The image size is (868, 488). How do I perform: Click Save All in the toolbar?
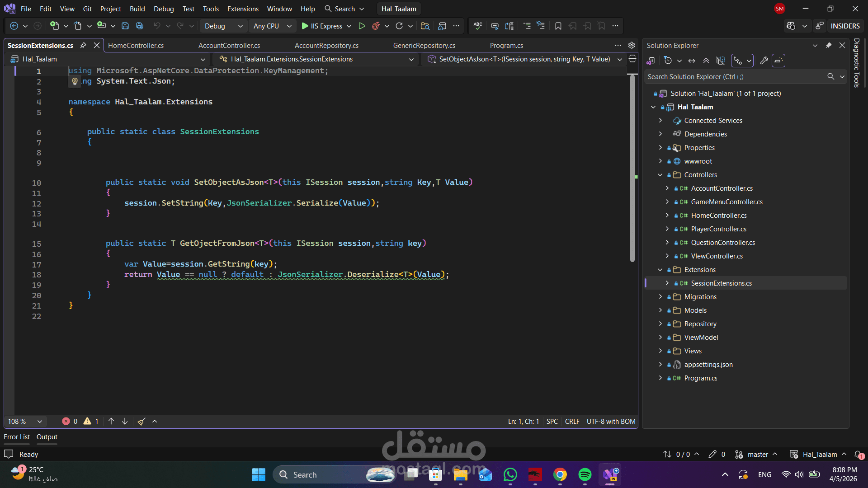pos(140,26)
